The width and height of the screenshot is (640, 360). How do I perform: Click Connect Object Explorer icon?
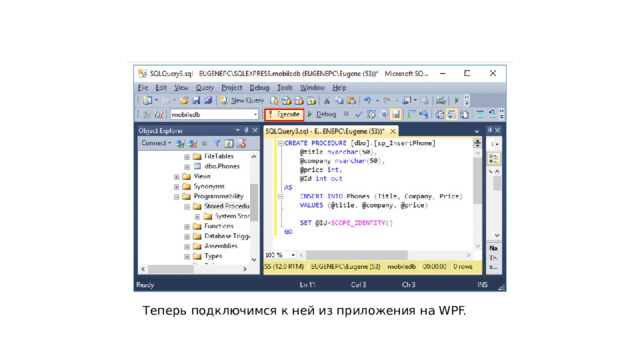click(180, 143)
